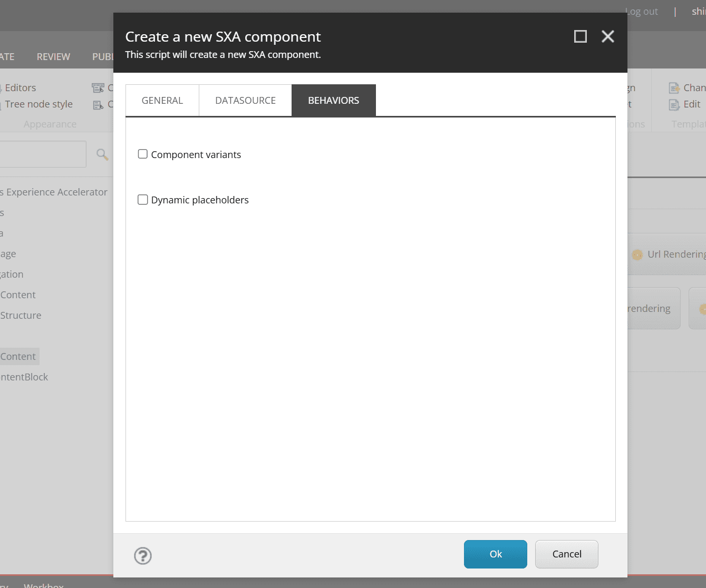Switch to the General tab
Viewport: 706px width, 588px height.
click(162, 101)
